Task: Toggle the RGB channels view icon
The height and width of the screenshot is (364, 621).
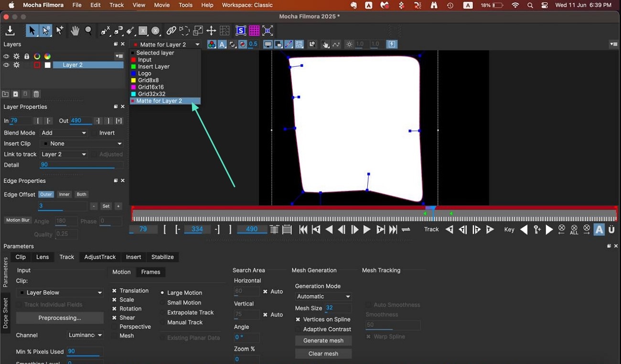Action: pos(212,44)
